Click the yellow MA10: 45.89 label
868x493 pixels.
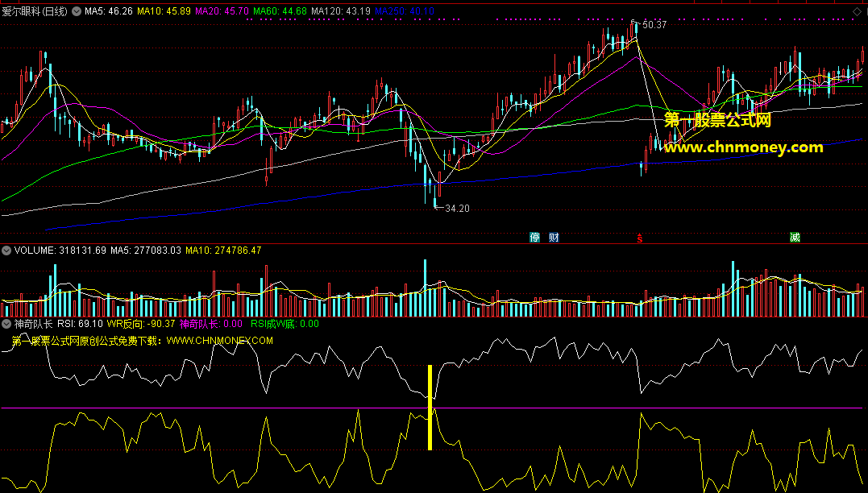pos(164,11)
